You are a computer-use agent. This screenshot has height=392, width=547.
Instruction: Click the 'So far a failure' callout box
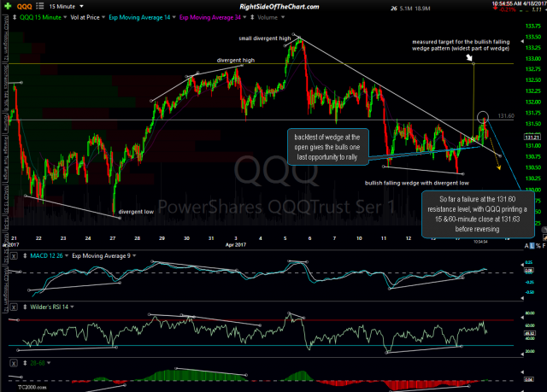tap(477, 214)
